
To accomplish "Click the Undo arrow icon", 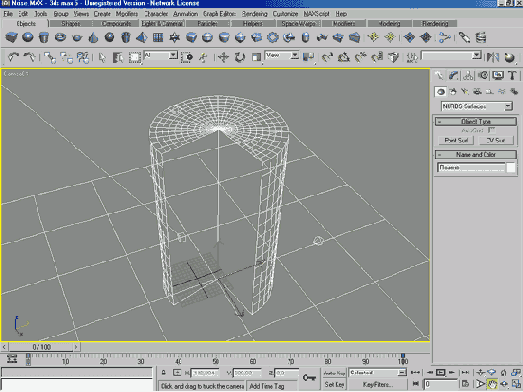I will 13,57.
